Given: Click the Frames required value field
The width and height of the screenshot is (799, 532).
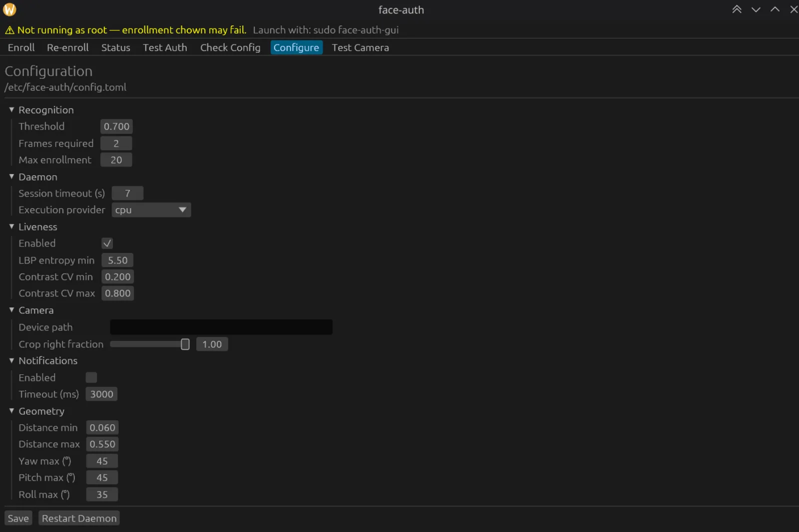Looking at the screenshot, I should click(x=116, y=143).
